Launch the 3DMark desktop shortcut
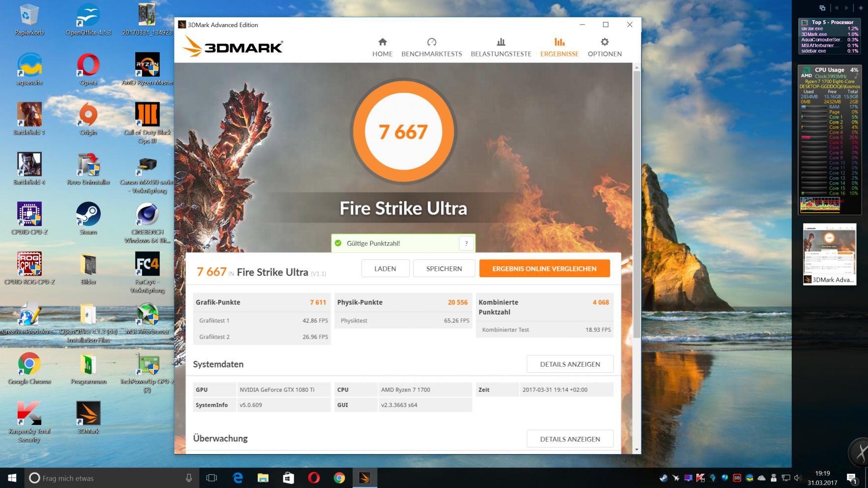 [x=89, y=418]
